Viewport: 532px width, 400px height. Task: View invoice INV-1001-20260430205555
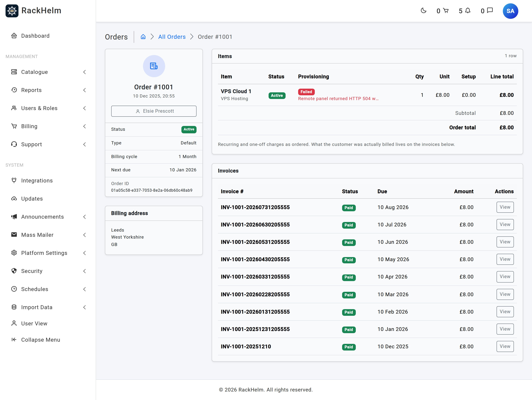click(x=505, y=259)
